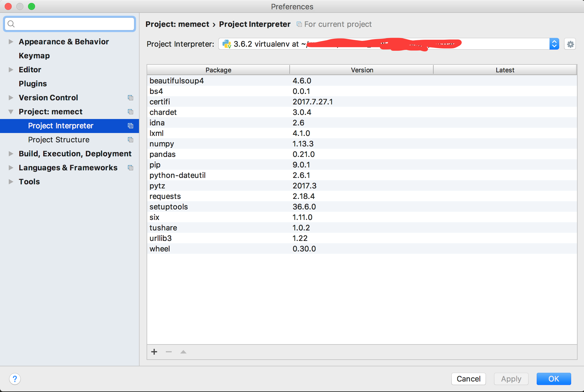The width and height of the screenshot is (584, 392).
Task: Click project-level icon beside Languages & Frameworks
Action: tap(131, 168)
